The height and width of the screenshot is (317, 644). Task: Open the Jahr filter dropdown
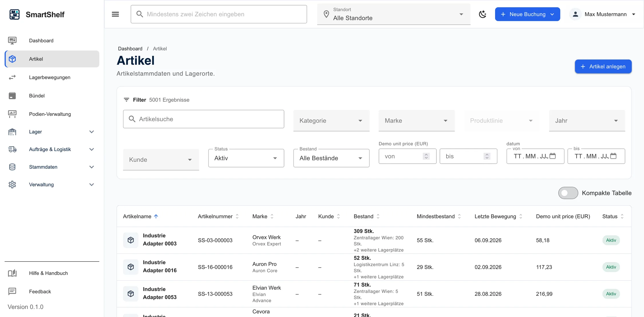pos(587,121)
